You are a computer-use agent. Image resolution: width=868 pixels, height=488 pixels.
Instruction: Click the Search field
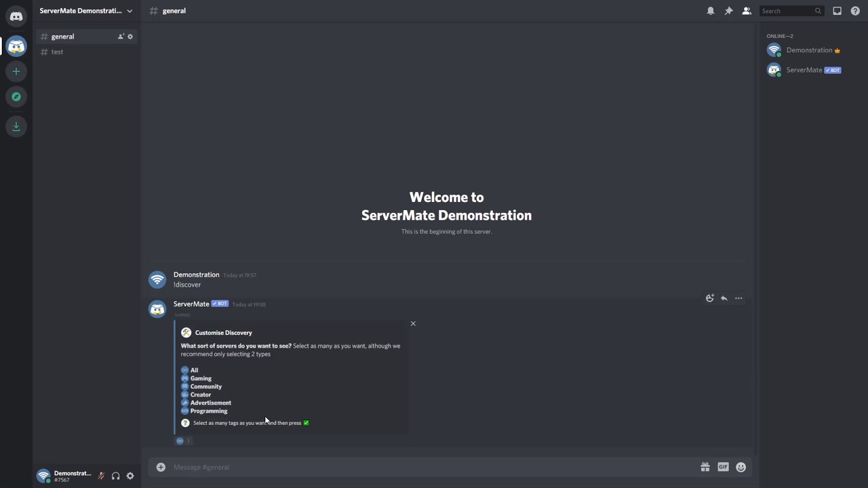coord(791,11)
